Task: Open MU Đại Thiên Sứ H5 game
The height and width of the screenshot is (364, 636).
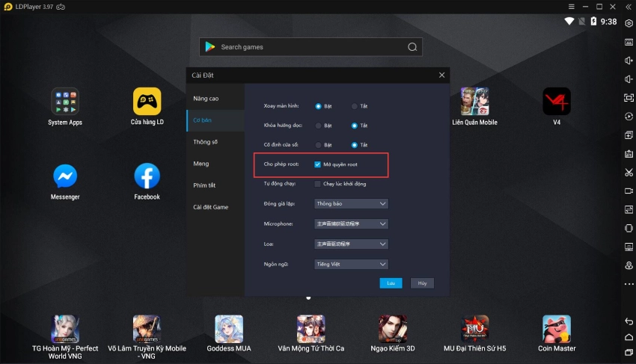Action: (x=474, y=329)
